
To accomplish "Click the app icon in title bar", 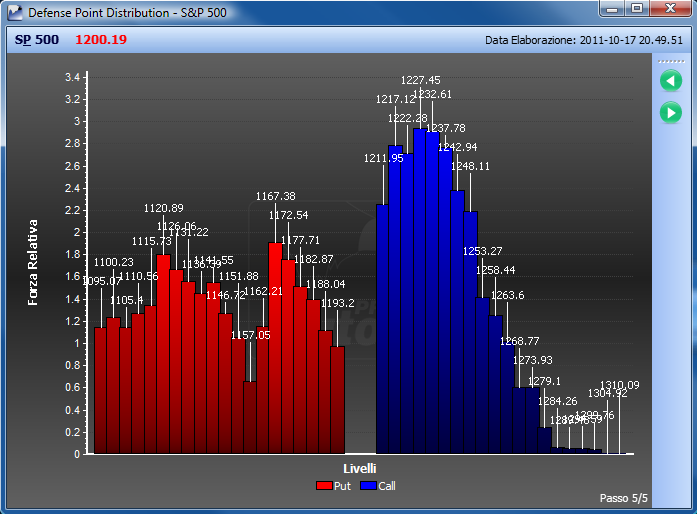I will click(x=15, y=12).
